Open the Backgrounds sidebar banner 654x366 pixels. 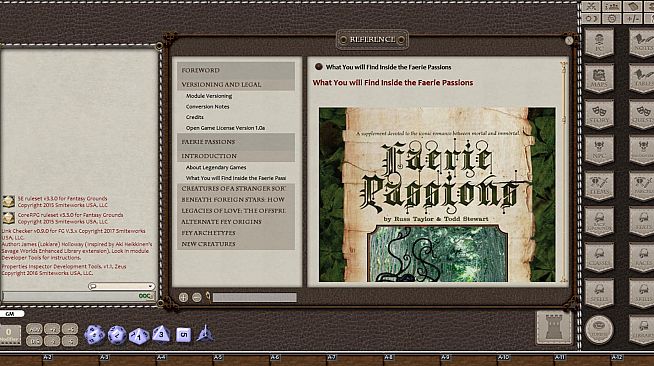[599, 222]
